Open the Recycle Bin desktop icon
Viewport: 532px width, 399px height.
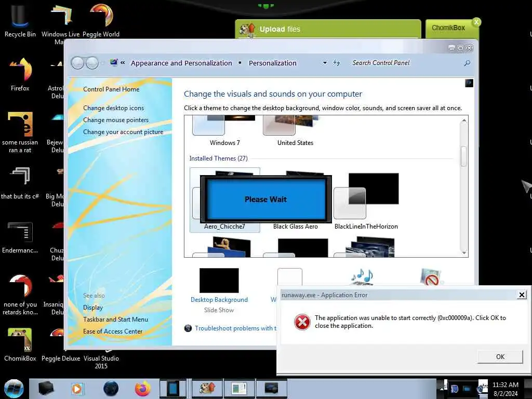[20, 20]
